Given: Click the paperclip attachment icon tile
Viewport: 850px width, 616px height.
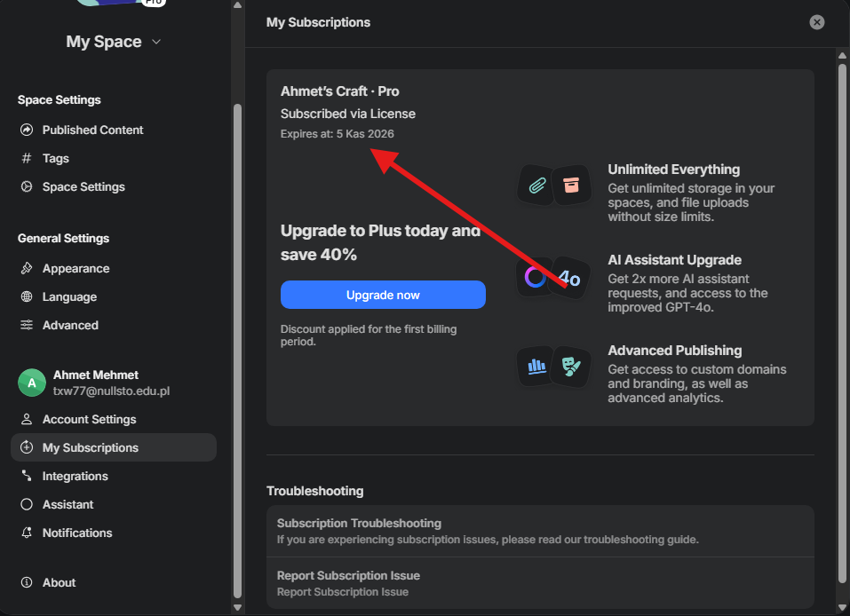Looking at the screenshot, I should pyautogui.click(x=536, y=186).
